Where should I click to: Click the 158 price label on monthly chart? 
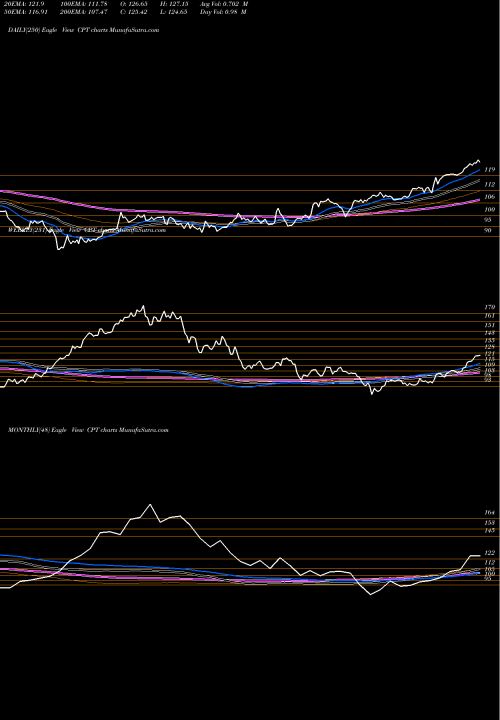click(489, 523)
